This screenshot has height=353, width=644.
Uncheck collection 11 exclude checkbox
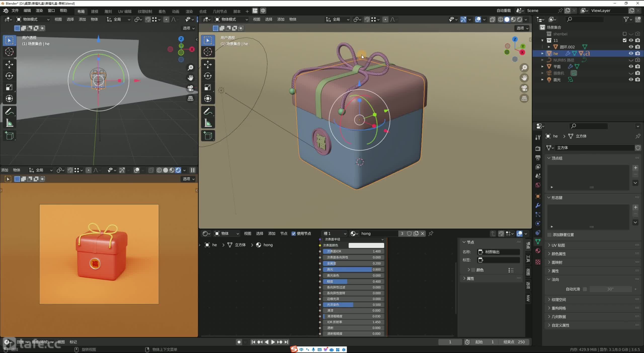coord(624,40)
